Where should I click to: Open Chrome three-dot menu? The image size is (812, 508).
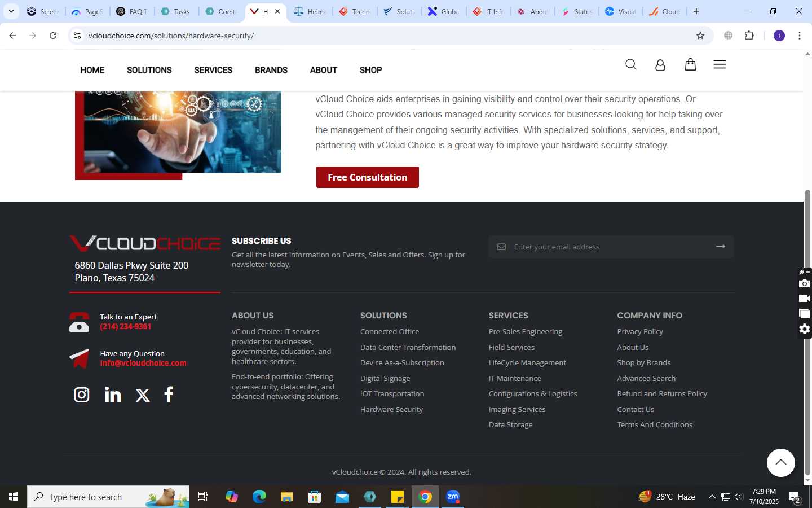pyautogui.click(x=800, y=36)
